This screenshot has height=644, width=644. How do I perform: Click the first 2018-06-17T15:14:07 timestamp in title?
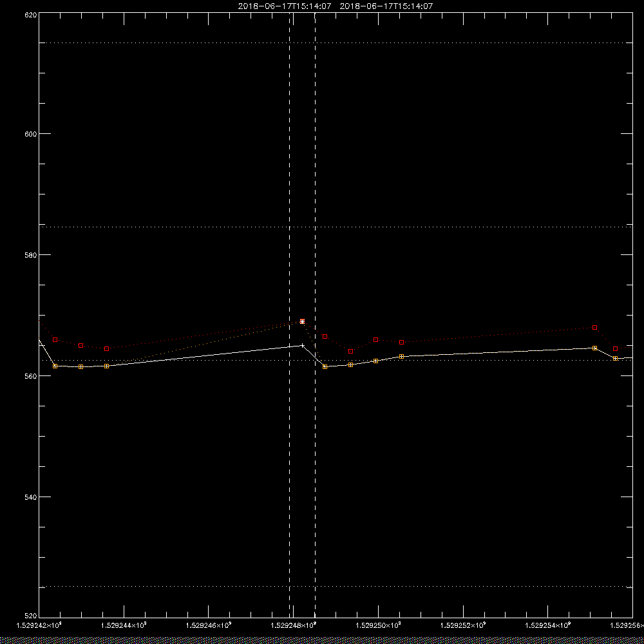pyautogui.click(x=285, y=6)
